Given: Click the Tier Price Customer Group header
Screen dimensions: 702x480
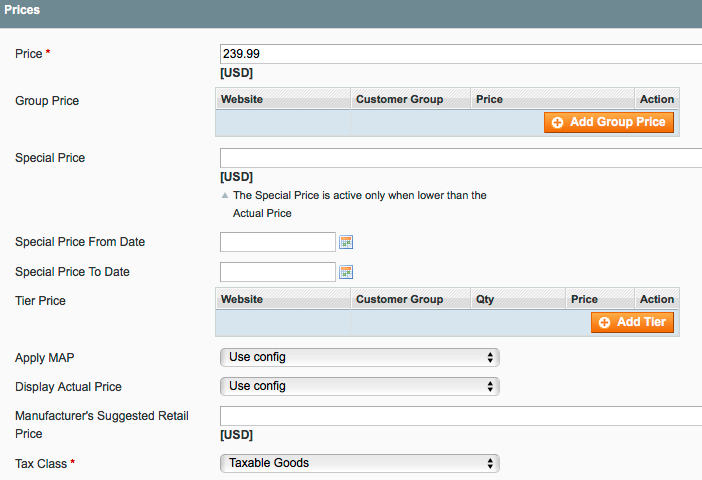Looking at the screenshot, I should [x=411, y=299].
